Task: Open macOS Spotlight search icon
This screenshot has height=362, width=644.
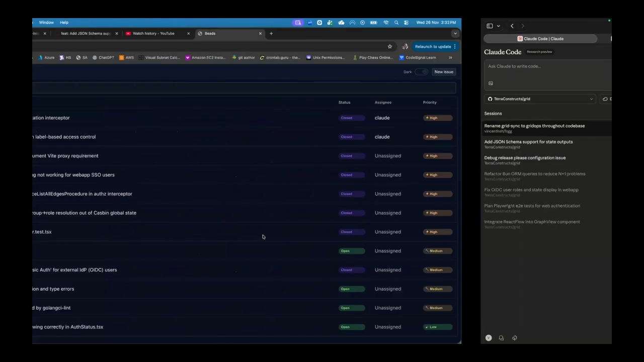Action: click(x=396, y=23)
